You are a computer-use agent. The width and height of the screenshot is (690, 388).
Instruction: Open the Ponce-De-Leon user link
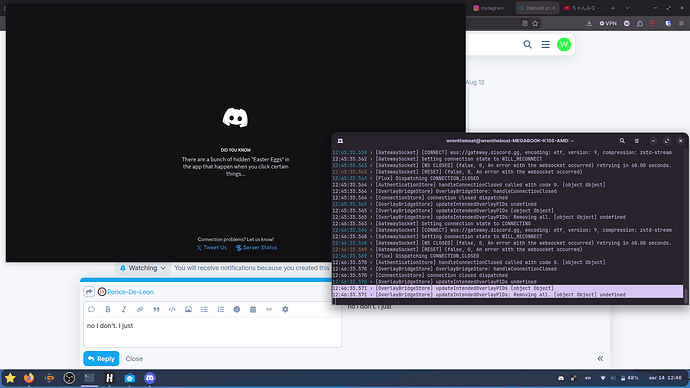[131, 292]
